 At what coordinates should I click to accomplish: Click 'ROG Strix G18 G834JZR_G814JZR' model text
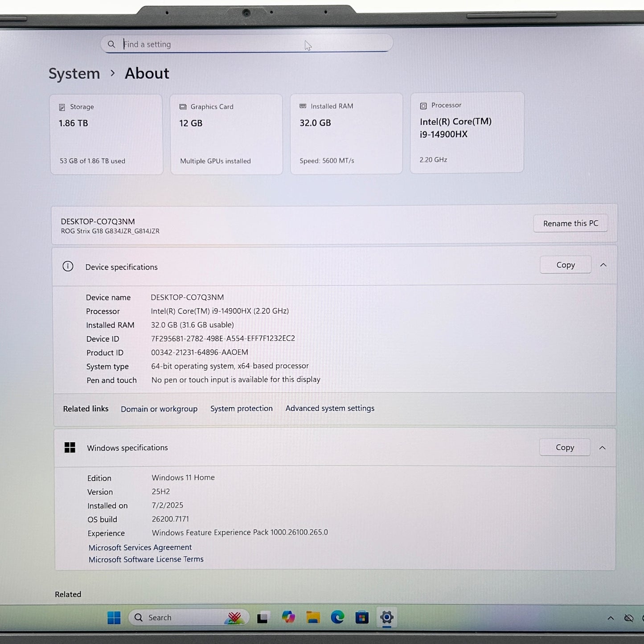click(110, 231)
